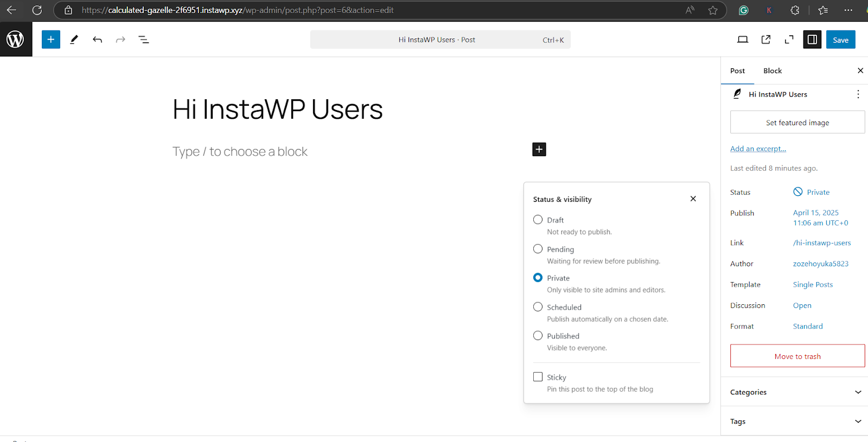
Task: Open the Document Overview list view
Action: coord(144,40)
